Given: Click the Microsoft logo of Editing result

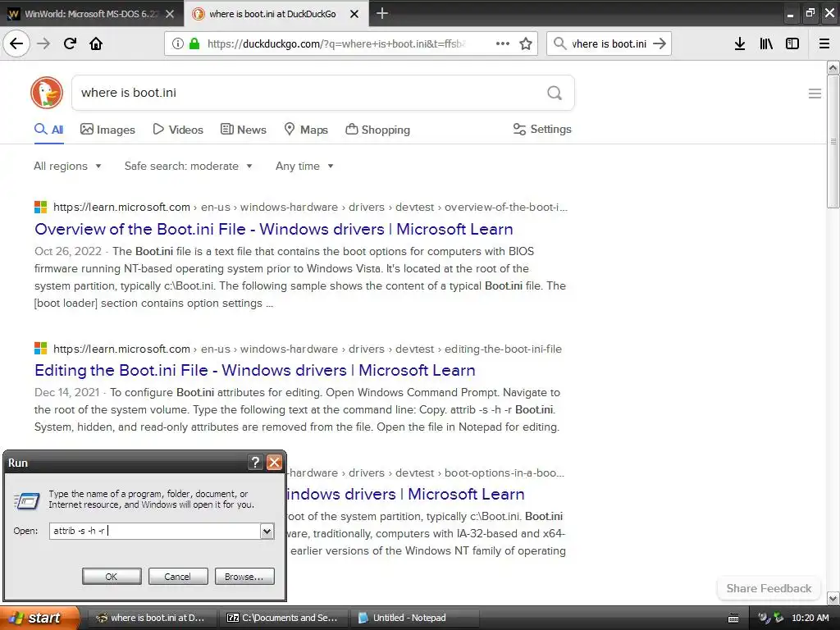Looking at the screenshot, I should (x=41, y=349).
